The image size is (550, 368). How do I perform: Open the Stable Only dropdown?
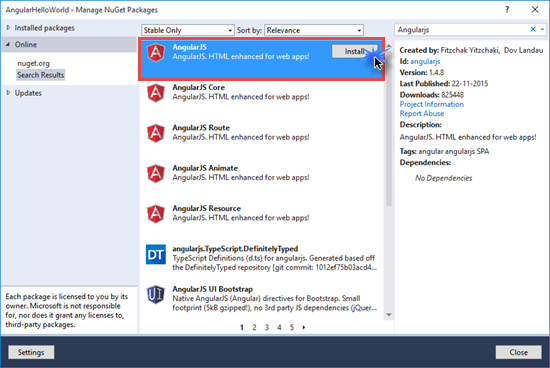188,30
